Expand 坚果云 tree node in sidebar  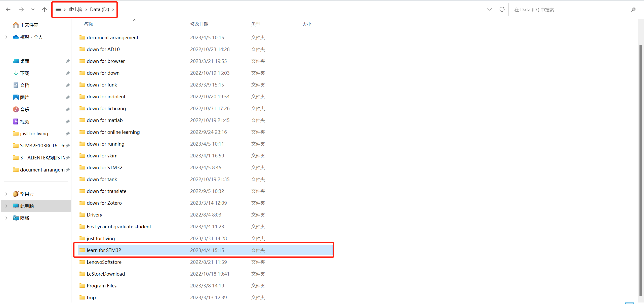click(x=7, y=194)
